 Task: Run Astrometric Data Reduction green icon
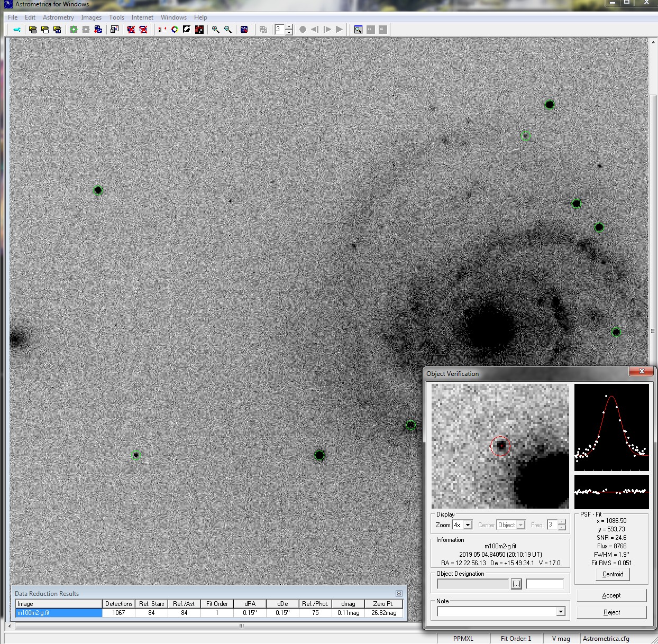pyautogui.click(x=74, y=30)
